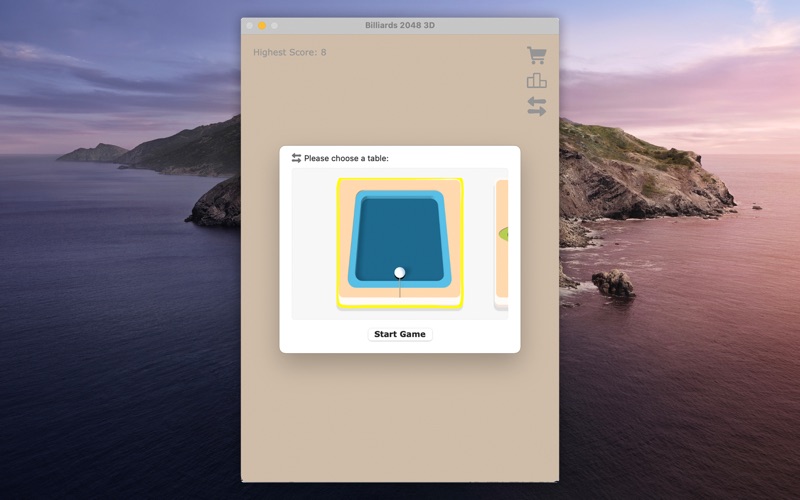800x500 pixels.
Task: Click the dark blue felt of the table
Action: coord(400,230)
